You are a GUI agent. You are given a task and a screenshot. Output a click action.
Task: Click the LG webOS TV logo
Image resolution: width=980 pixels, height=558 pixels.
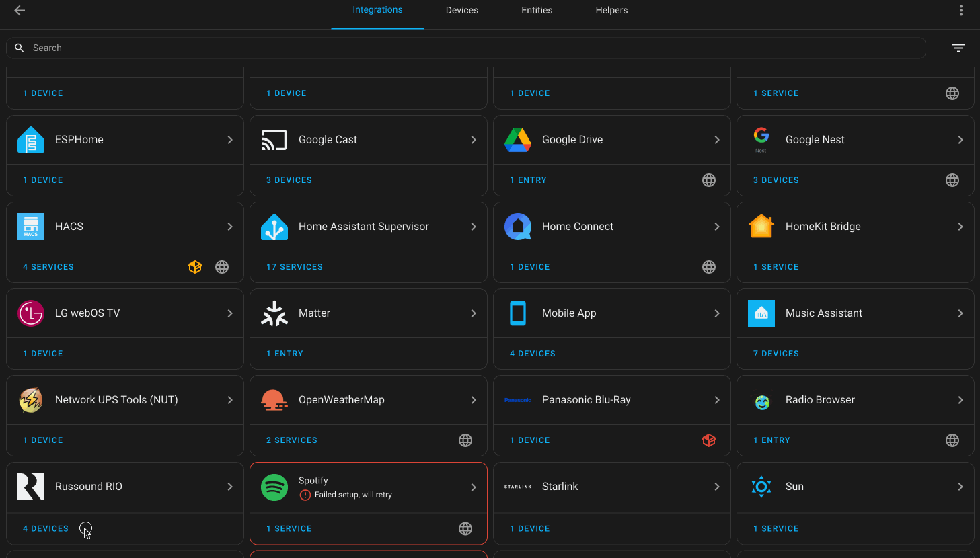(x=31, y=313)
